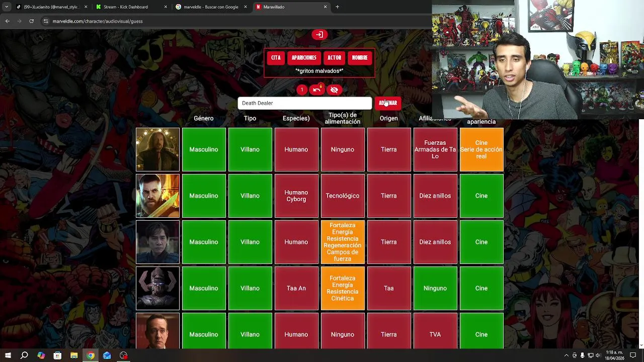Click the Género column header
The height and width of the screenshot is (362, 644).
tap(204, 118)
